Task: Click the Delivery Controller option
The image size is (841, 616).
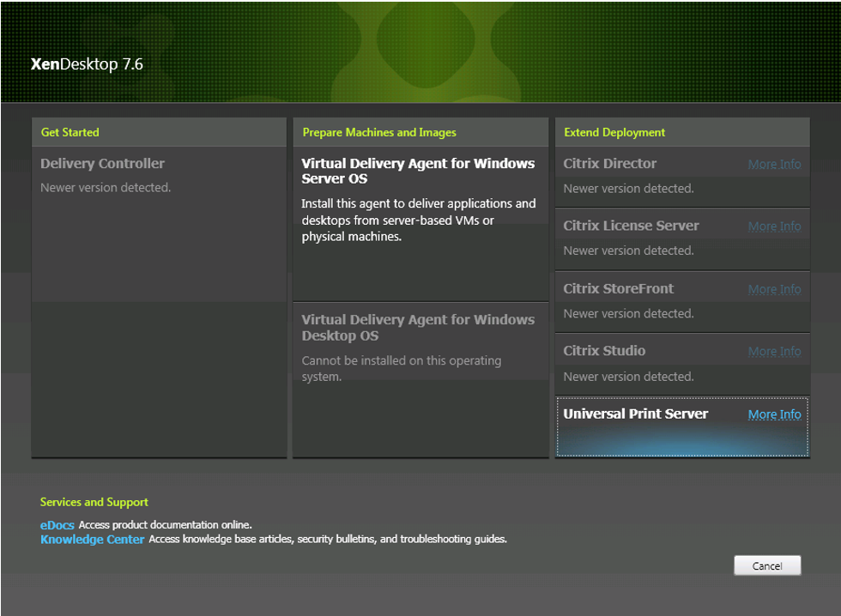Action: 102,164
